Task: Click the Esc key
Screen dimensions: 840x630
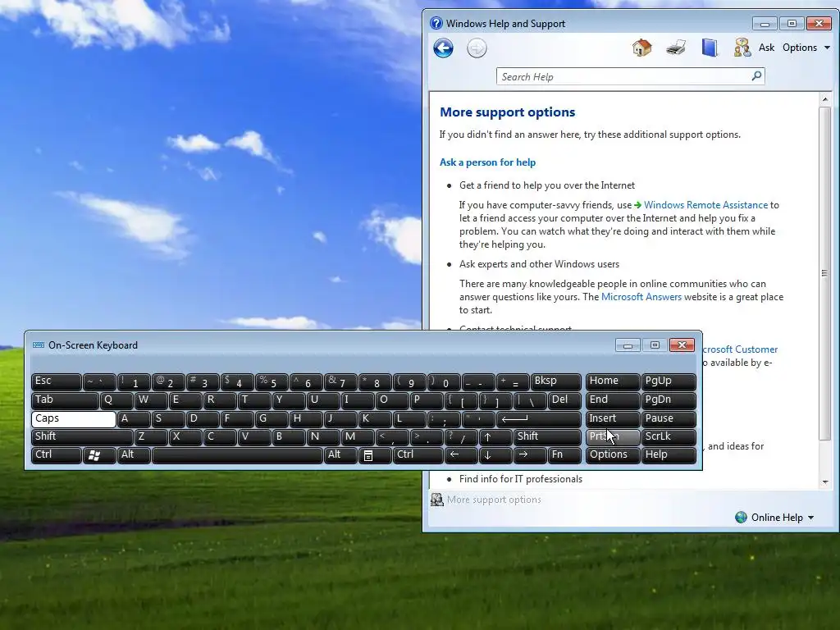Action: (x=56, y=382)
